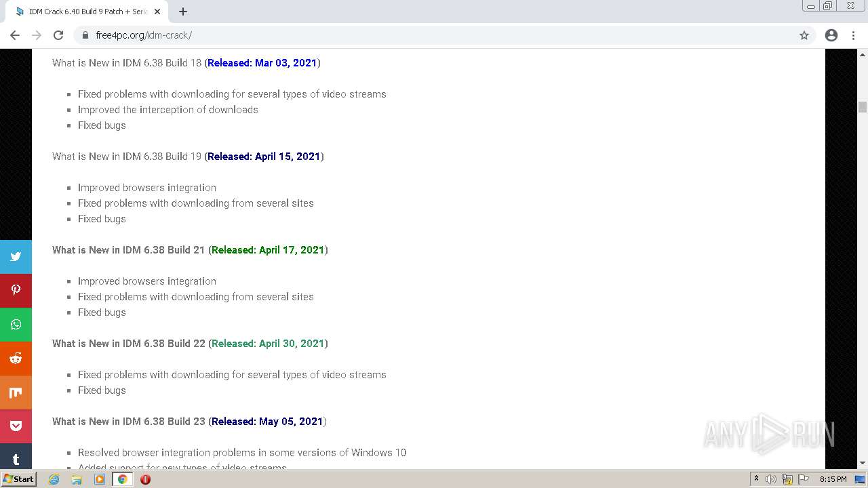The height and width of the screenshot is (488, 868).
Task: Click 'Resolved browser integration problems' bullet
Action: tap(242, 453)
